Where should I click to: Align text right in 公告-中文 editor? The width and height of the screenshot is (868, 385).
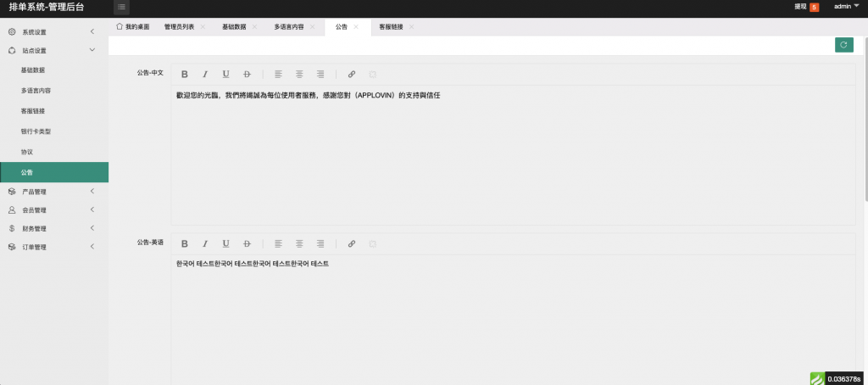(x=320, y=75)
